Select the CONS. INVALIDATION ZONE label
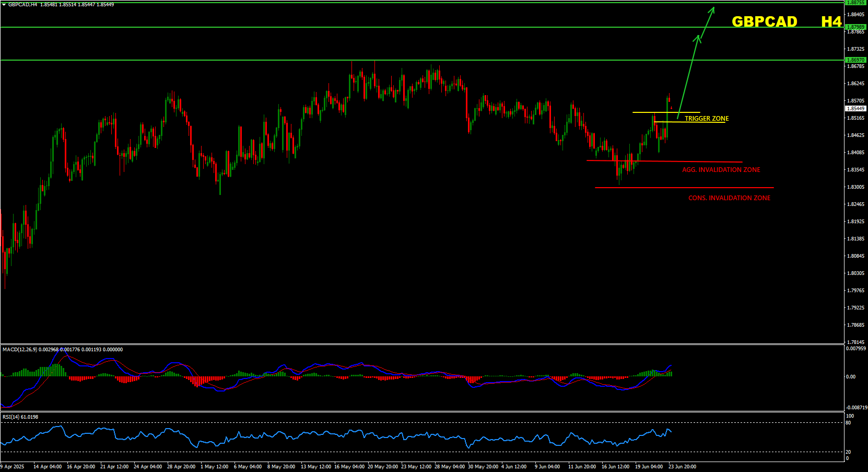The image size is (868, 472). 729,198
